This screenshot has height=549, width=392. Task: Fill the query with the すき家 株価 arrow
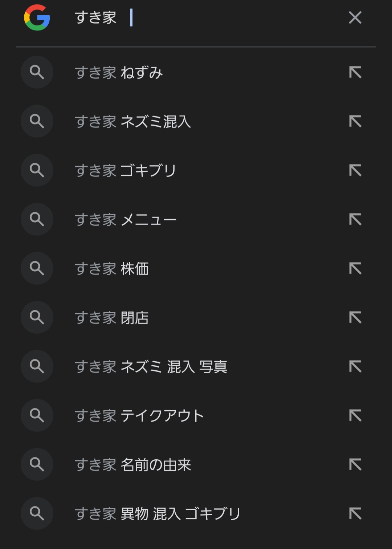[355, 268]
